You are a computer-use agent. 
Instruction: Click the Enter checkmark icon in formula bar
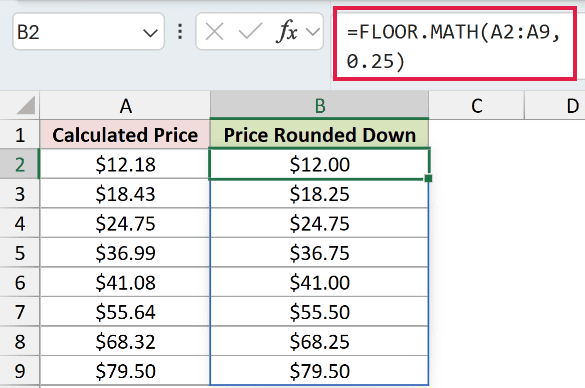[x=250, y=31]
